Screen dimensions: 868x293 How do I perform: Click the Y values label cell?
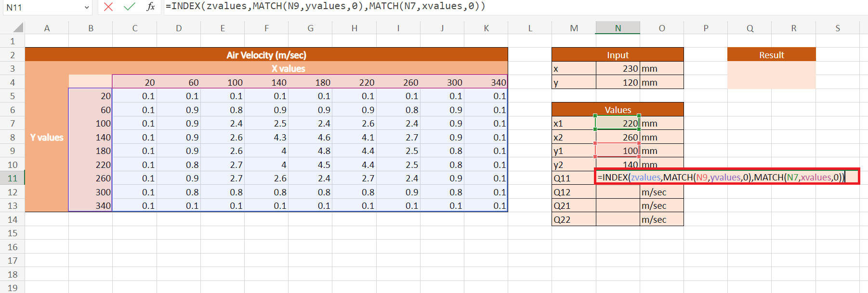[x=47, y=138]
